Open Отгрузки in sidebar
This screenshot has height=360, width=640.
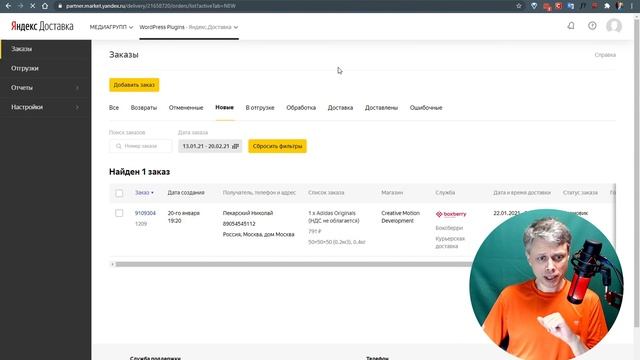point(45,68)
